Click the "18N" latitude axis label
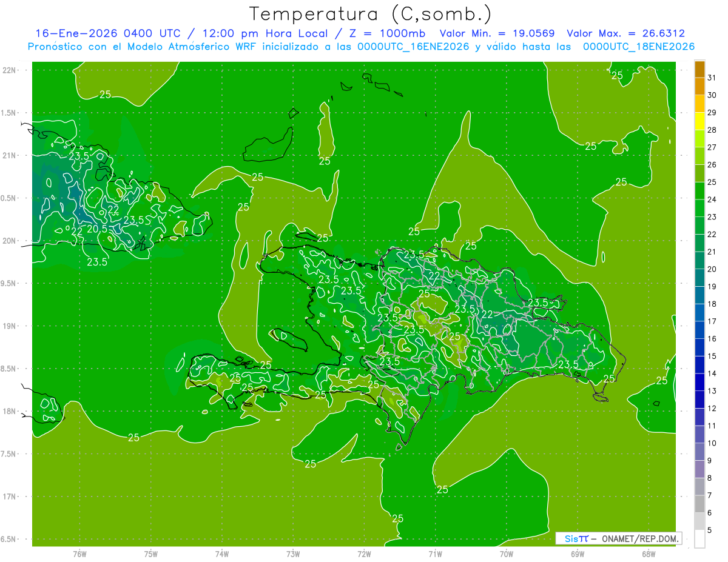This screenshot has height=562, width=728. pyautogui.click(x=9, y=411)
